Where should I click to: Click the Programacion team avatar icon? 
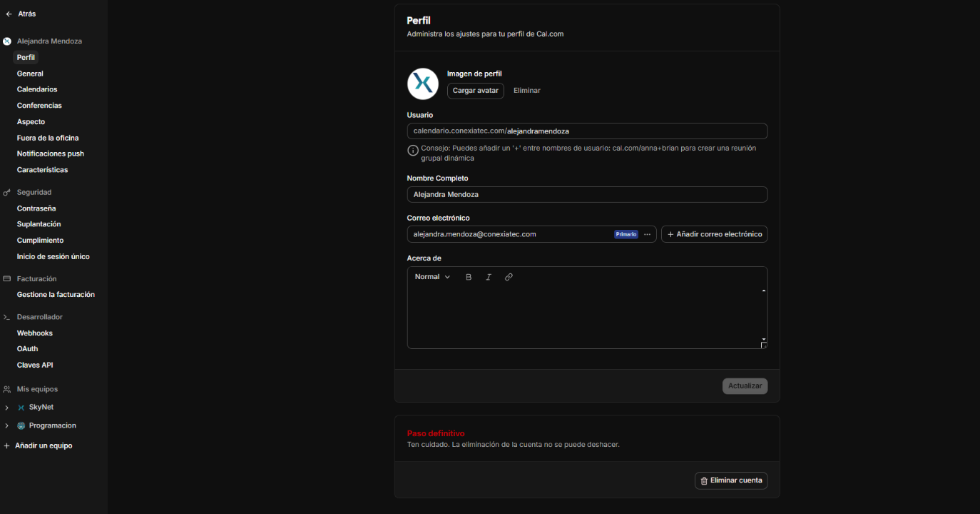tap(21, 426)
